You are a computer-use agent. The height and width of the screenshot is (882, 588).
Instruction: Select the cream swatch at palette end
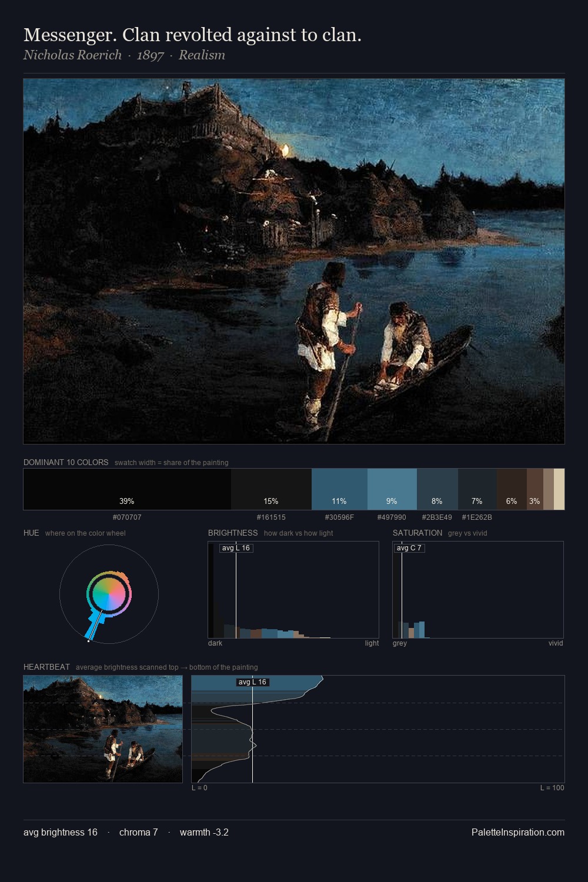click(x=559, y=489)
